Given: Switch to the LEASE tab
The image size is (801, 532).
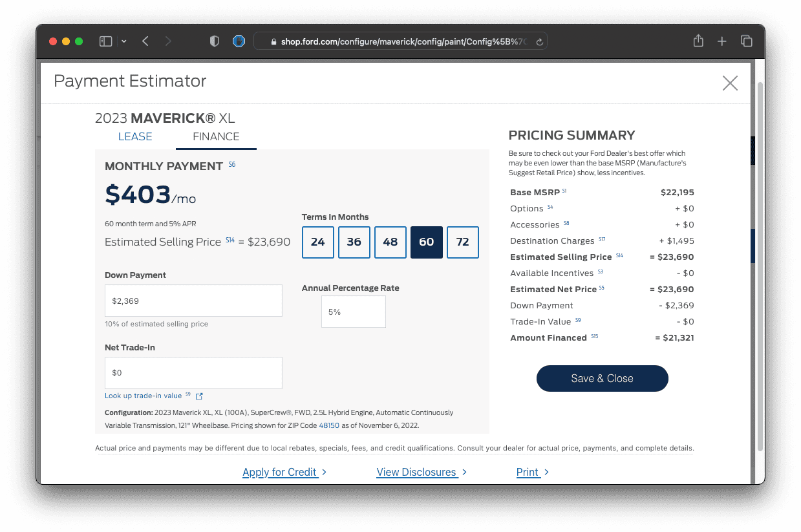Looking at the screenshot, I should click(x=135, y=136).
